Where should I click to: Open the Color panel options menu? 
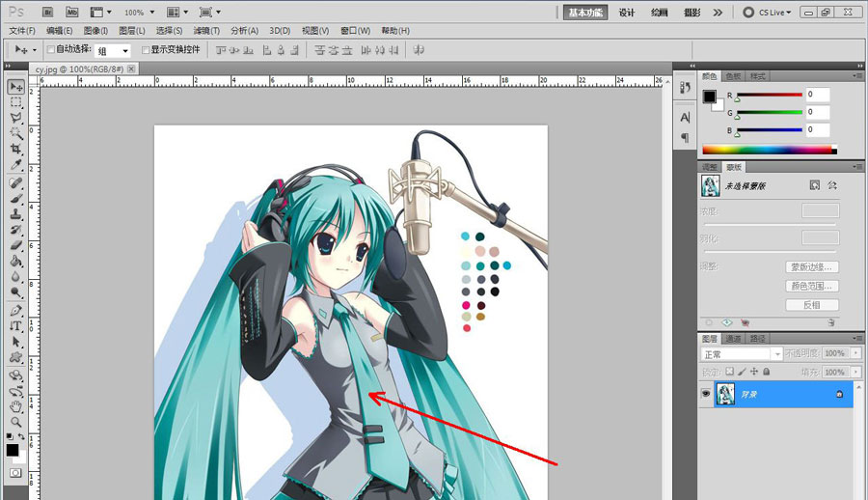(857, 76)
